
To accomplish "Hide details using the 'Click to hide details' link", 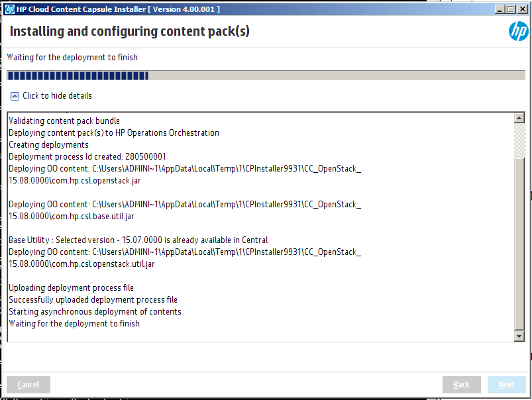I will (57, 95).
